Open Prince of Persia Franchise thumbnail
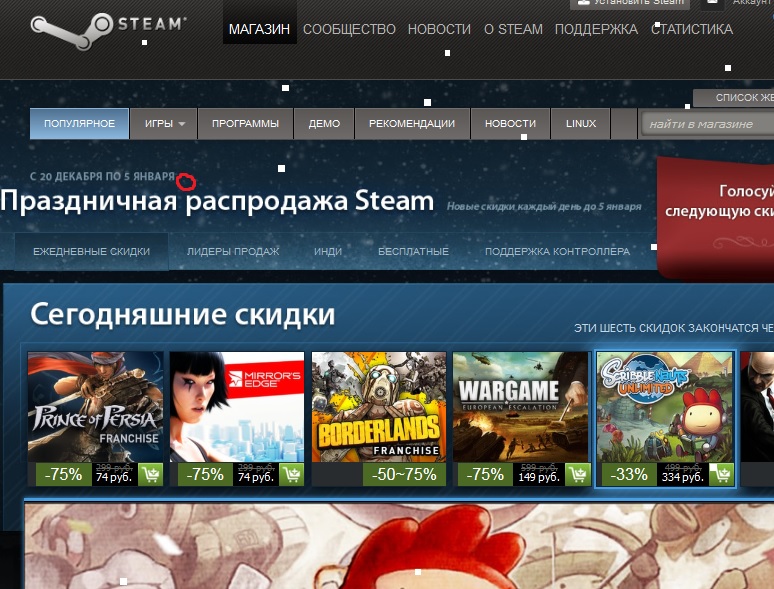Image resolution: width=774 pixels, height=589 pixels. (x=95, y=407)
